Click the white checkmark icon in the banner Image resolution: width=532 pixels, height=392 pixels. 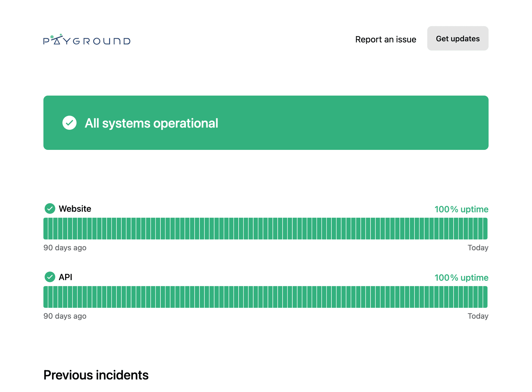coord(69,123)
